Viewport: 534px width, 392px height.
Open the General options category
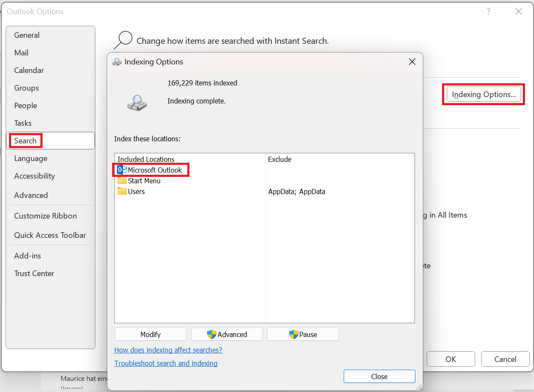click(x=50, y=35)
